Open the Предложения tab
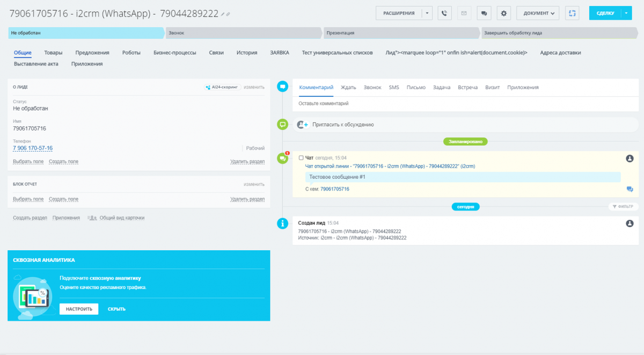The image size is (644, 355). pos(92,53)
